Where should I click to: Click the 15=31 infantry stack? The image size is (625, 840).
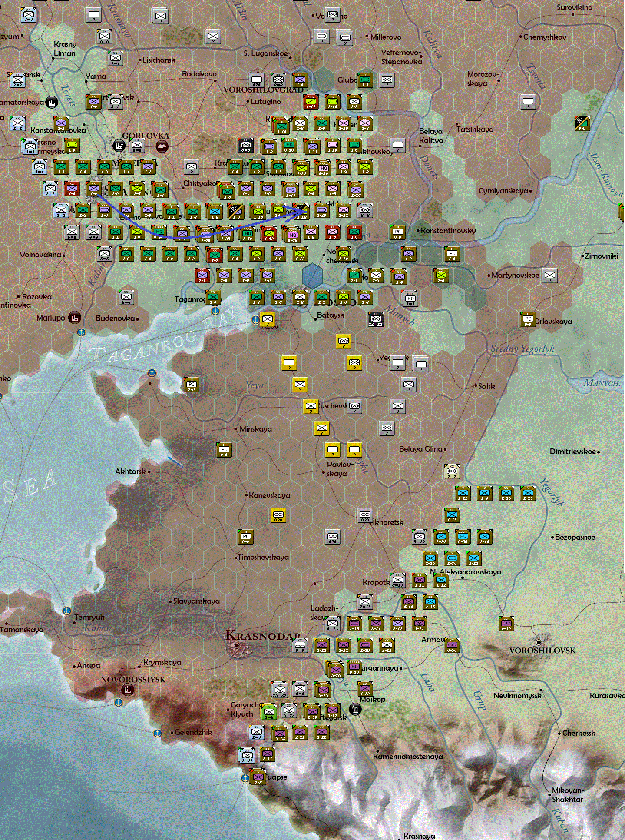[x=279, y=690]
